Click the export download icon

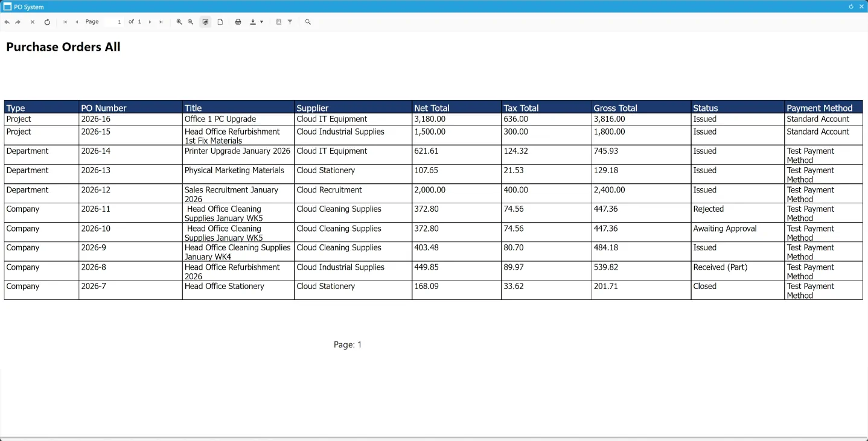[253, 22]
